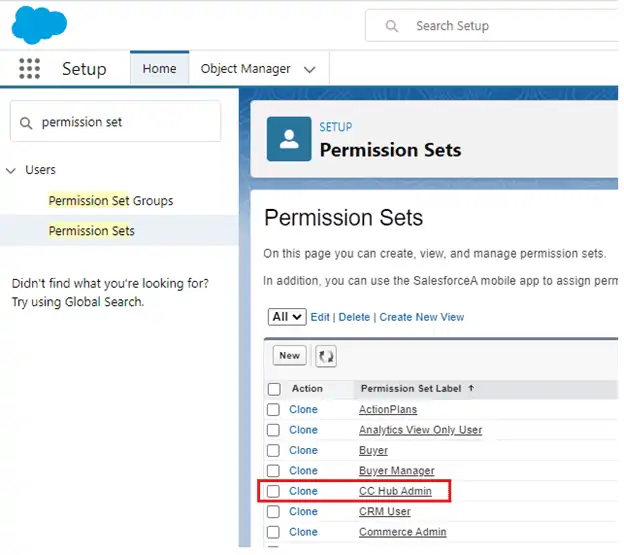Select Permission Sets in sidebar
This screenshot has width=624, height=555.
click(x=92, y=231)
